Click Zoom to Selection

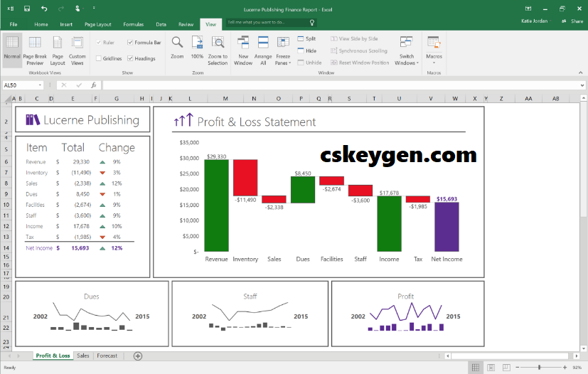(218, 50)
